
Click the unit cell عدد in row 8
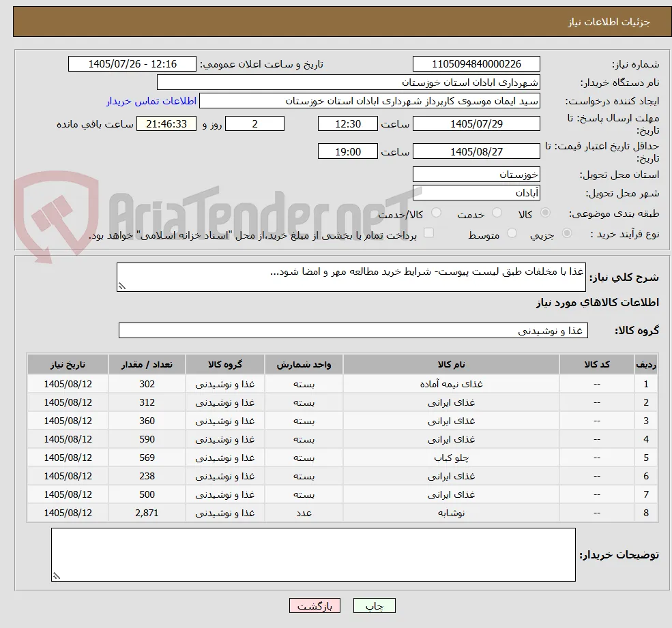(x=304, y=513)
